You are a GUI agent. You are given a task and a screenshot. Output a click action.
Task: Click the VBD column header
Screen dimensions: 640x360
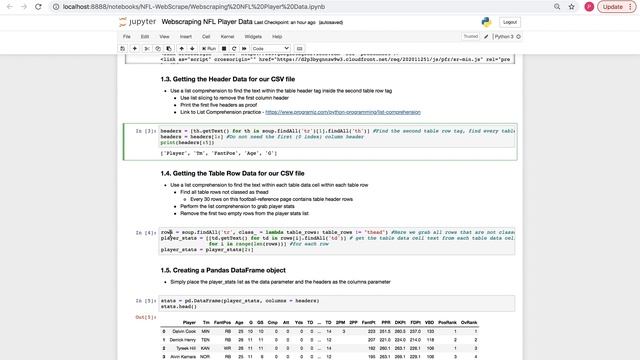click(x=429, y=322)
